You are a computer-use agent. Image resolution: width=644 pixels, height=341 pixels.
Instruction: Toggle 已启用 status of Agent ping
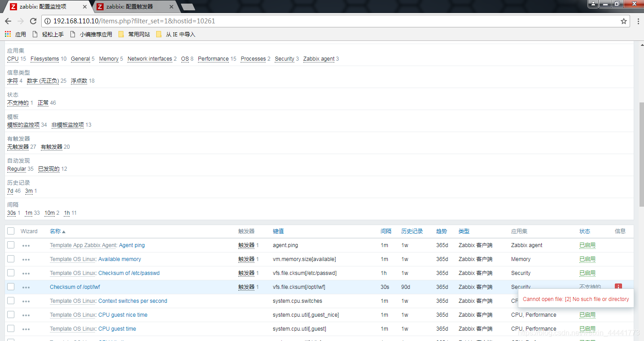(587, 245)
